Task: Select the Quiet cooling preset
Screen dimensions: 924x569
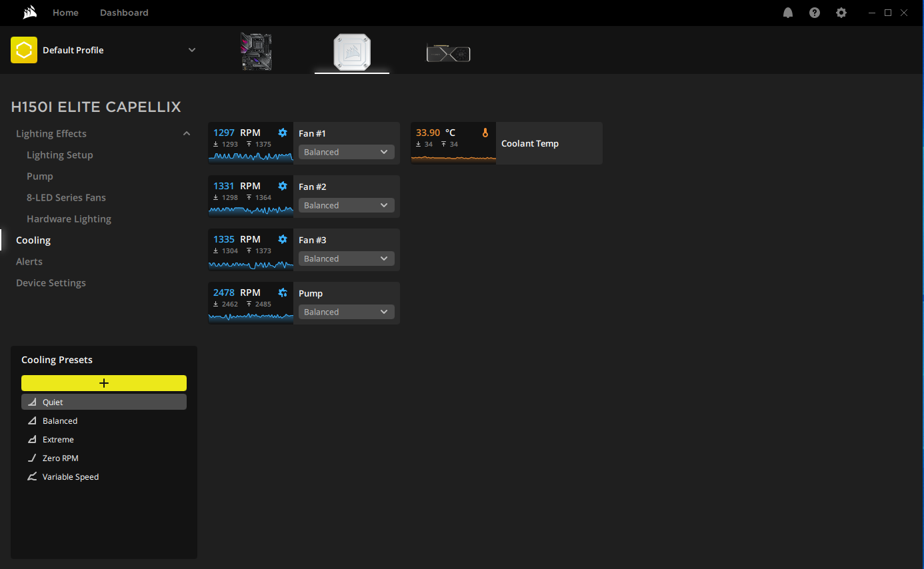Action: (x=104, y=402)
